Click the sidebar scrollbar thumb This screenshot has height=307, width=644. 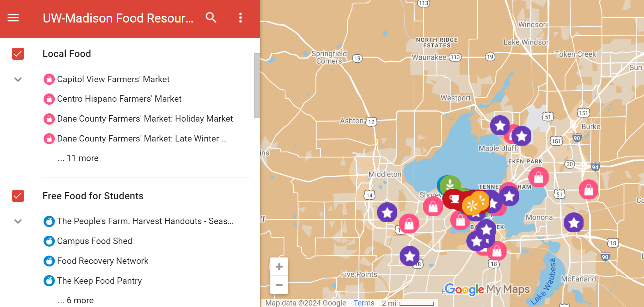257,86
